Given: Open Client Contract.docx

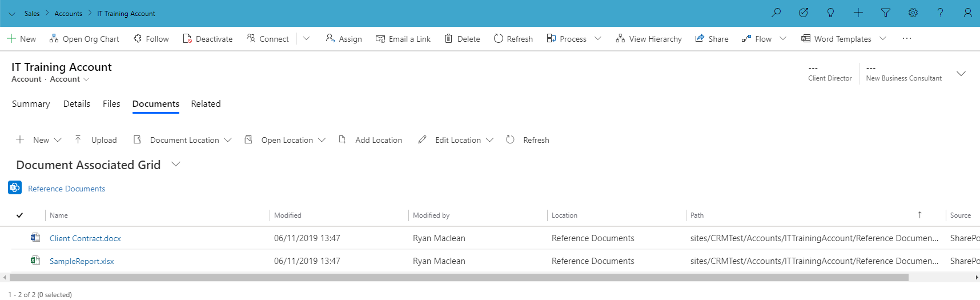Looking at the screenshot, I should pos(85,238).
